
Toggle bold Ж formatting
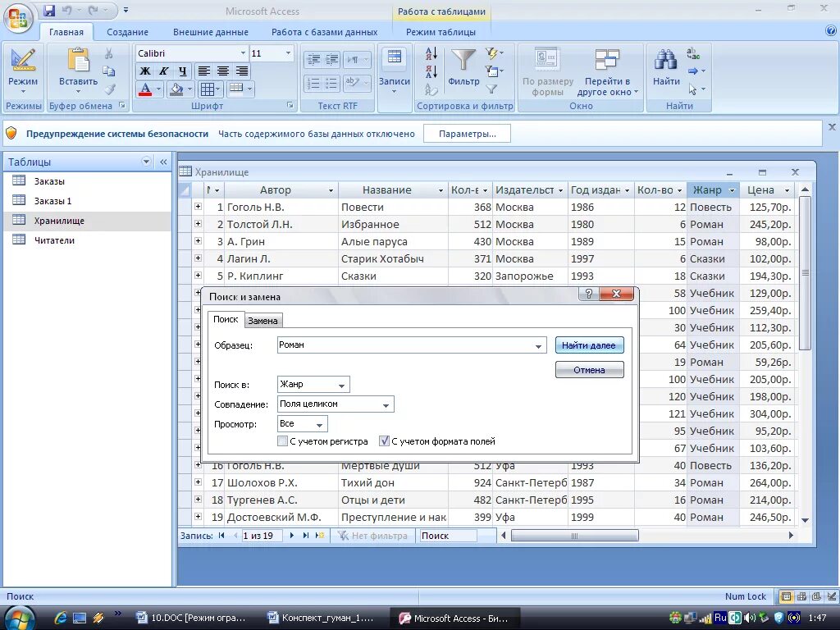[x=144, y=71]
